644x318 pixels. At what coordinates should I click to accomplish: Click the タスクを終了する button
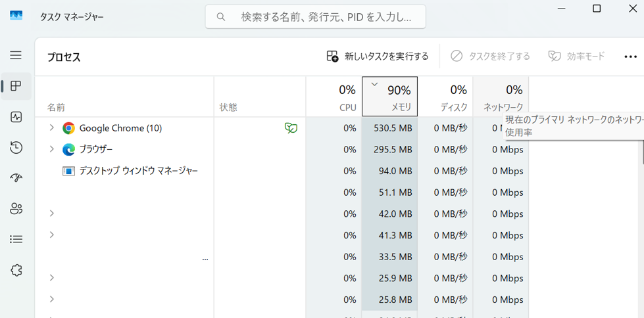coord(490,57)
